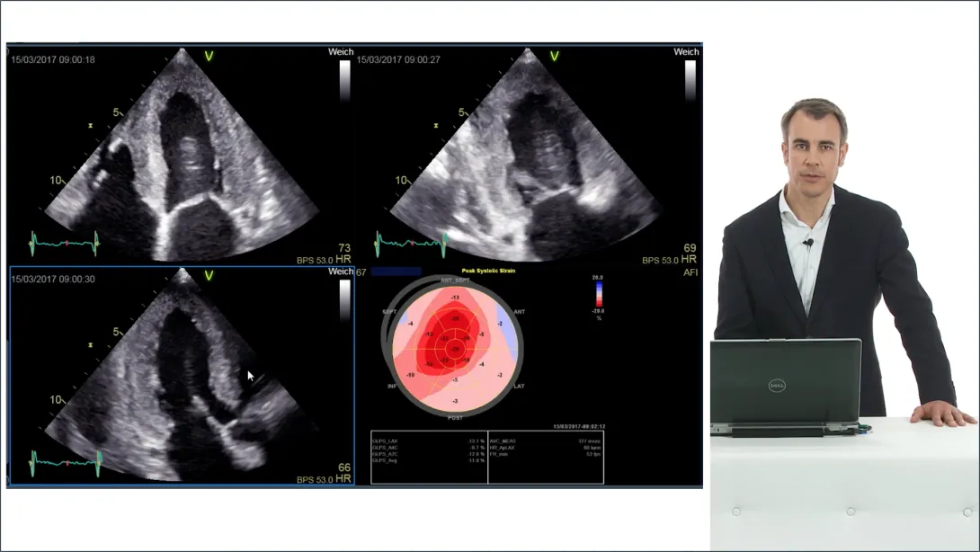The image size is (980, 552).
Task: Click the INF label on the bullseye
Action: [392, 387]
